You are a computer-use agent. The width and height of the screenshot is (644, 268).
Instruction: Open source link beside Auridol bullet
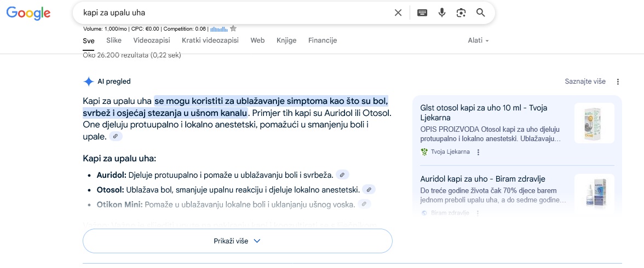coord(343,175)
